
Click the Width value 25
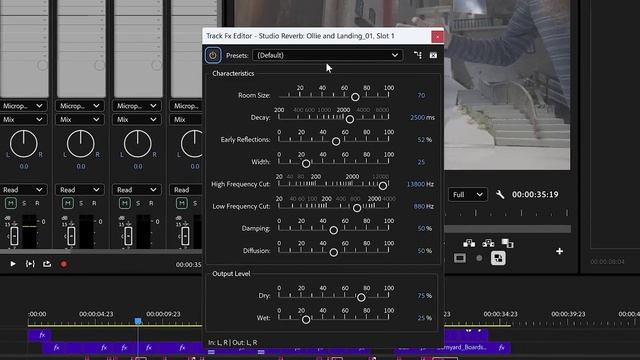pos(421,162)
